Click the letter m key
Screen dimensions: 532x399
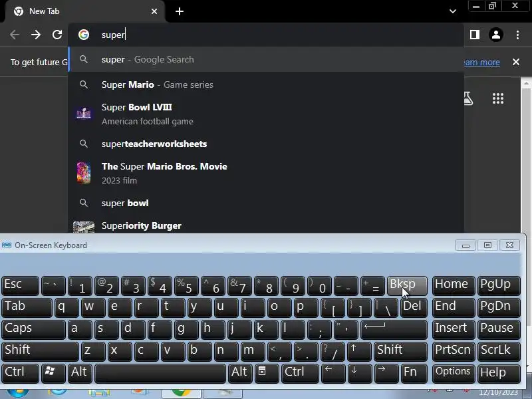coord(253,352)
